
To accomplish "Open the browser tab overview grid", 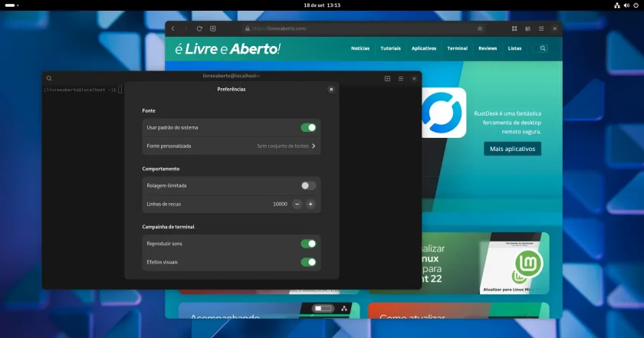I will coord(514,29).
